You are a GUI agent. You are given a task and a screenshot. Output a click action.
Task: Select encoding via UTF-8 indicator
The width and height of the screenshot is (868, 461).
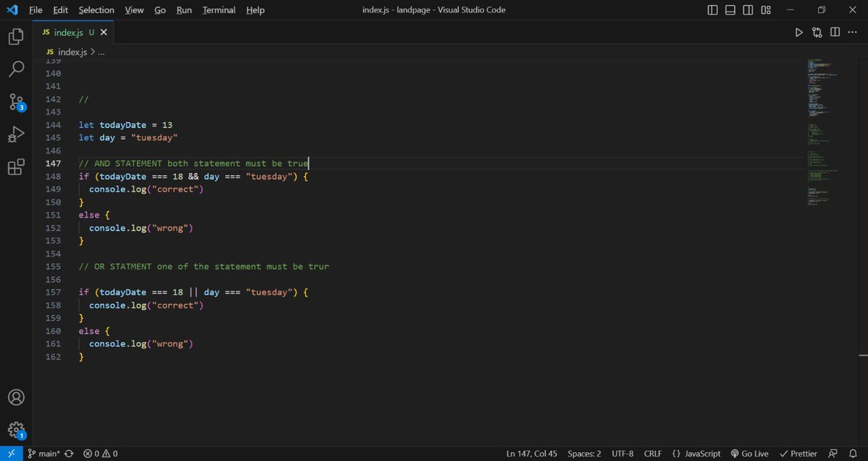pos(622,454)
